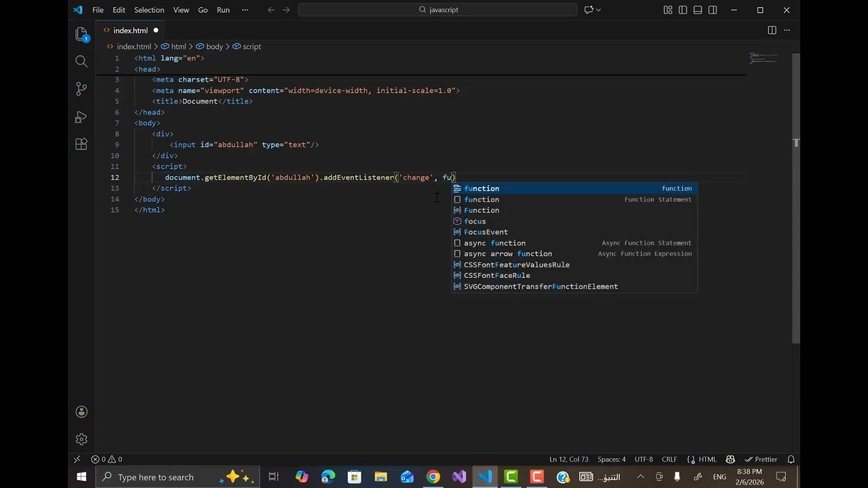
Task: Open the Customize Layout icon
Action: (x=668, y=10)
